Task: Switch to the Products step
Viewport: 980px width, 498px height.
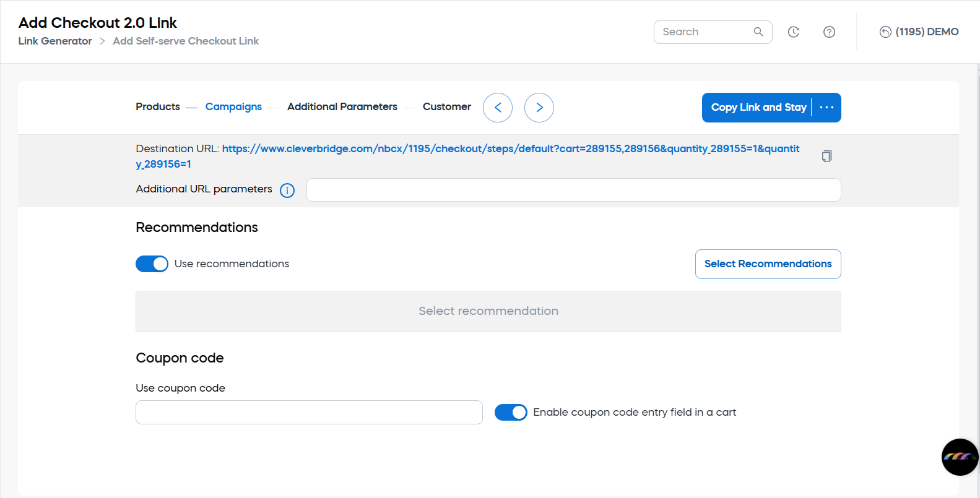Action: click(x=158, y=106)
